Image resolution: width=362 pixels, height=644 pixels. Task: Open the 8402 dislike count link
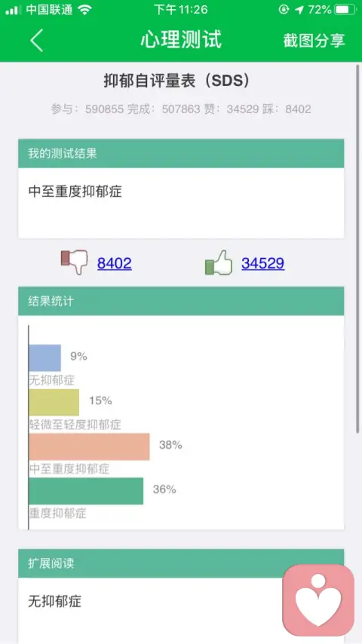114,263
